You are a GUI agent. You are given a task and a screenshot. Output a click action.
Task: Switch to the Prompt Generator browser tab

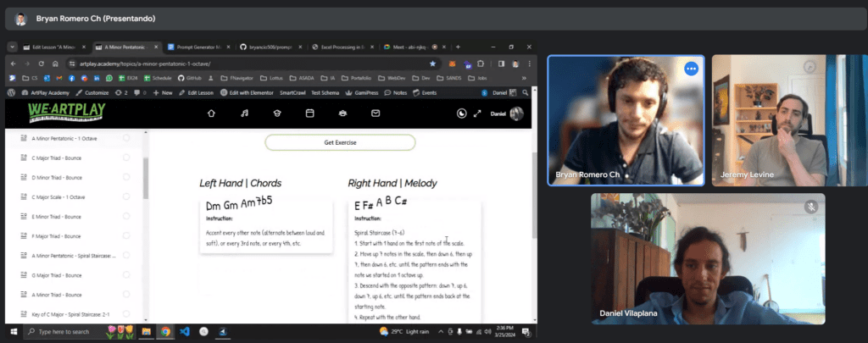198,47
